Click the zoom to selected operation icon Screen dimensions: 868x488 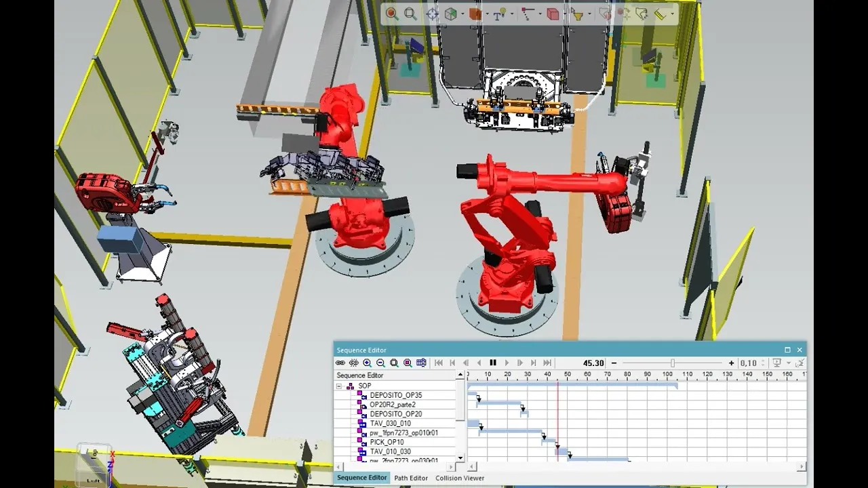(408, 363)
